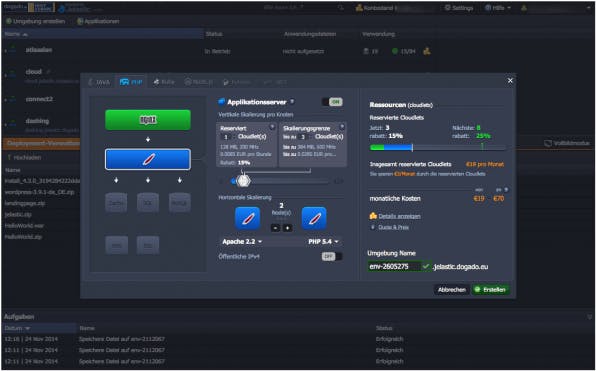Viewport: 596px width, 371px height.
Task: Click the help icon next to Applikationsserver
Action: [x=292, y=101]
